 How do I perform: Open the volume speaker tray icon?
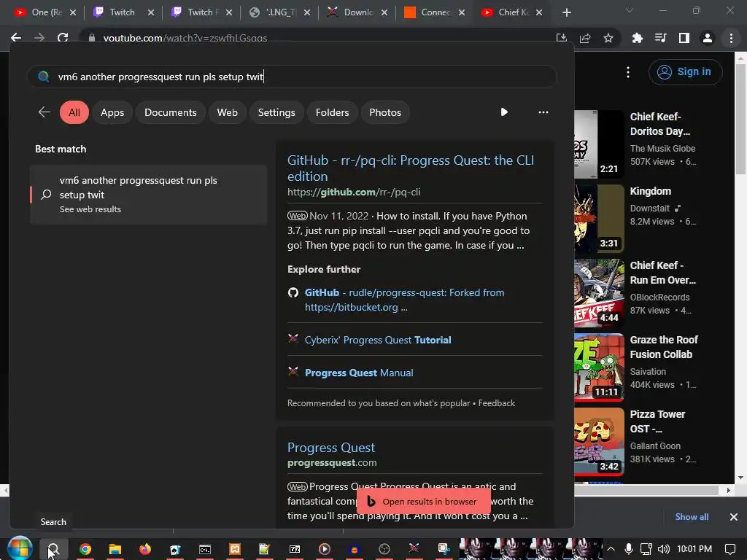pyautogui.click(x=663, y=549)
